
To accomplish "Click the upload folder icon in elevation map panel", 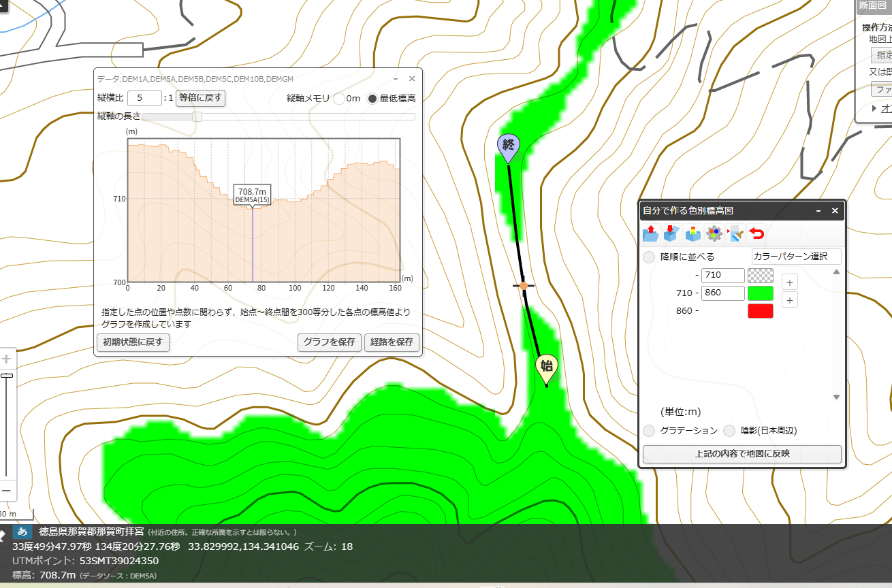I will pyautogui.click(x=650, y=233).
